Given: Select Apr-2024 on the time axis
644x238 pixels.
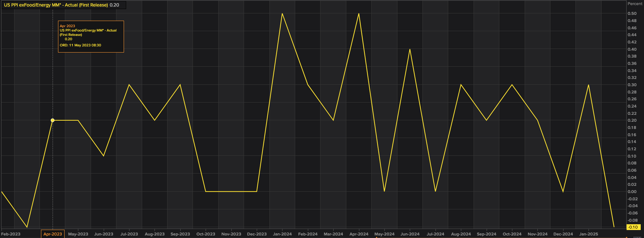Looking at the screenshot, I should 359,234.
